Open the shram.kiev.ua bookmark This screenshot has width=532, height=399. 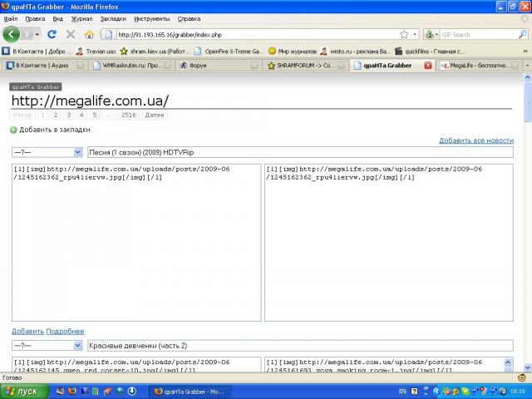click(155, 52)
